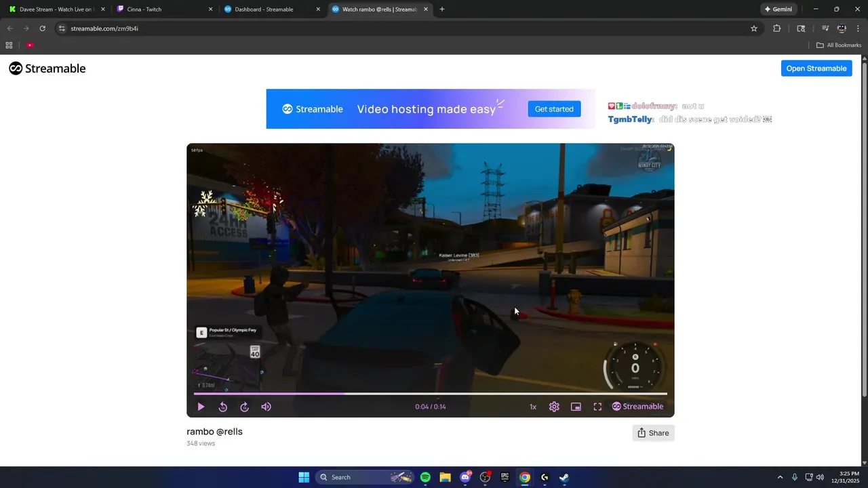This screenshot has width=868, height=488.
Task: Go back in browser history
Action: coord(10,28)
